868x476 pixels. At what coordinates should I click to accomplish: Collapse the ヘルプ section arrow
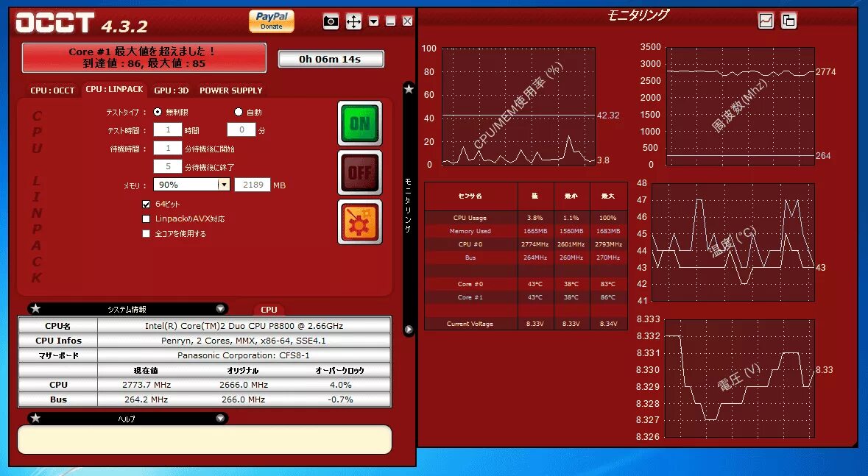(220, 419)
